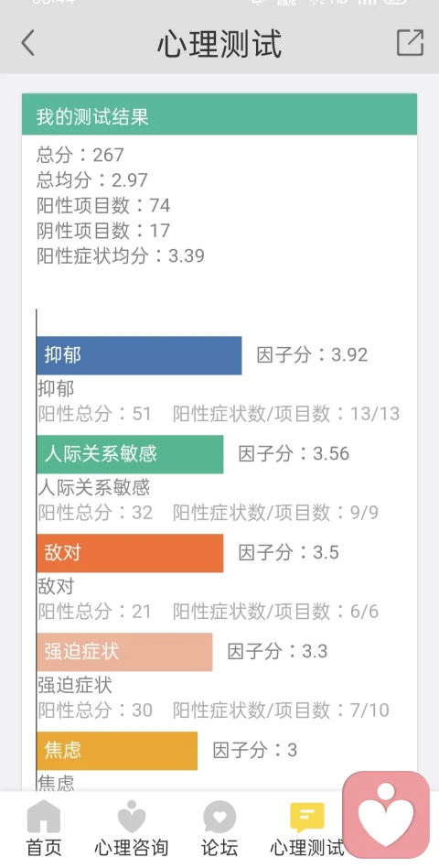This screenshot has height=868, width=439.
Task: Open the home icon in bottom bar
Action: 44,817
